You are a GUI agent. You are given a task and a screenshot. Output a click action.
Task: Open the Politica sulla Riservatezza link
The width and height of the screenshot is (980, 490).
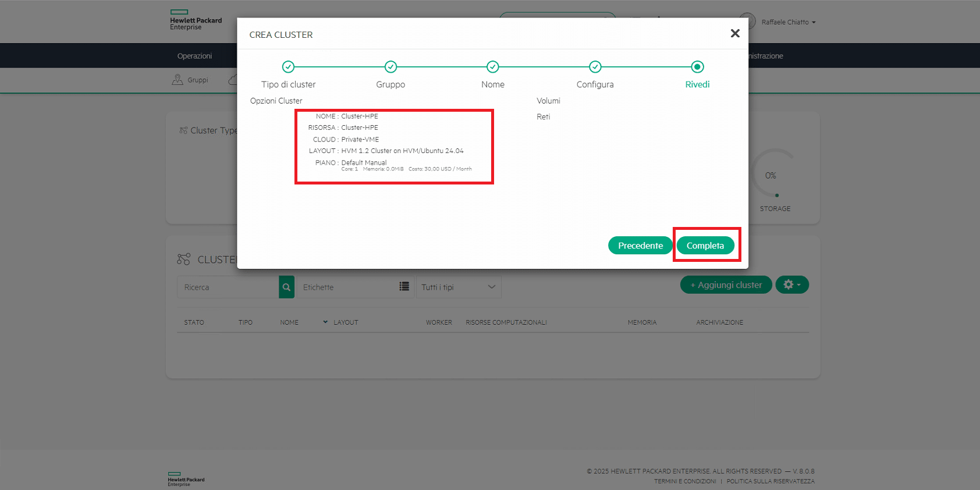tap(770, 481)
